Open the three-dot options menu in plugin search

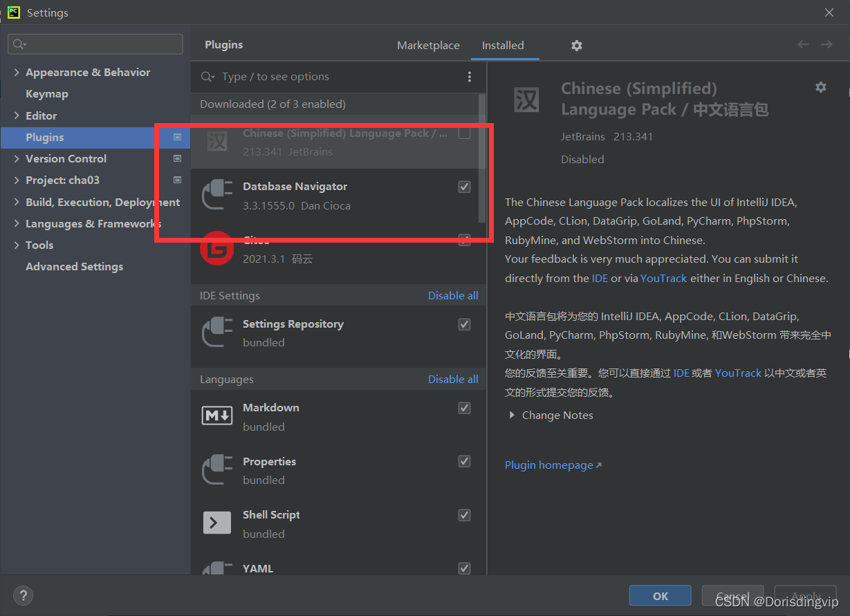[470, 77]
